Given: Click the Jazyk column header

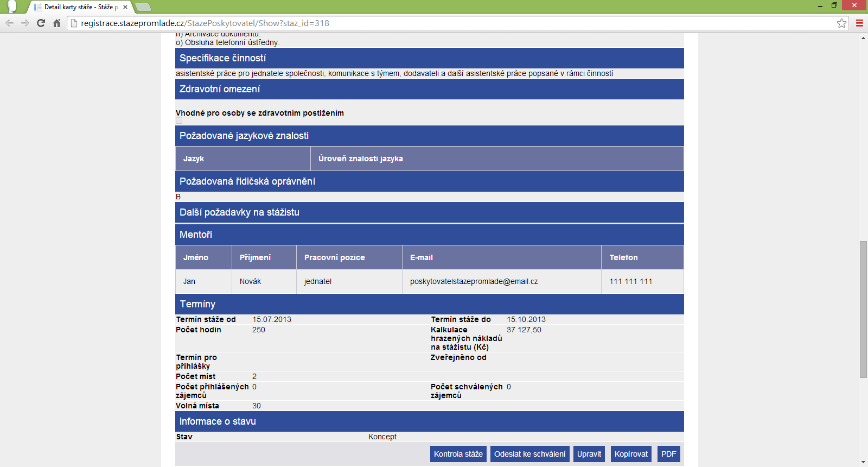Looking at the screenshot, I should click(243, 159).
